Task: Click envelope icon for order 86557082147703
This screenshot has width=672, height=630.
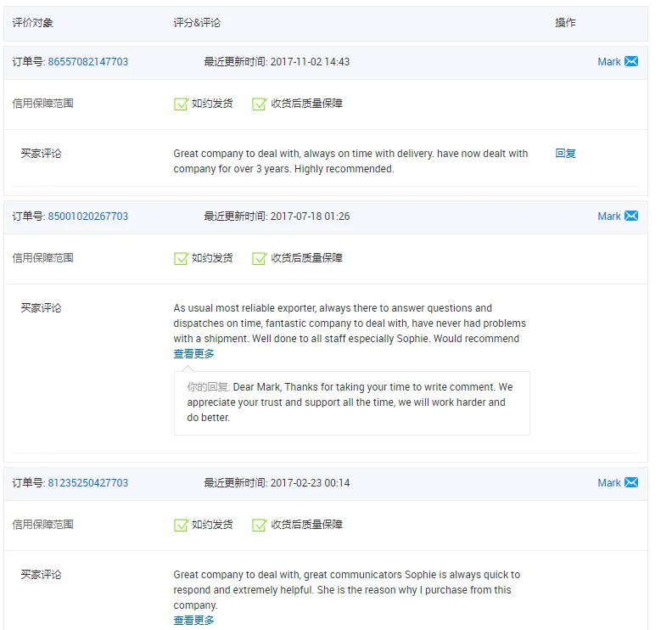Action: coord(631,62)
